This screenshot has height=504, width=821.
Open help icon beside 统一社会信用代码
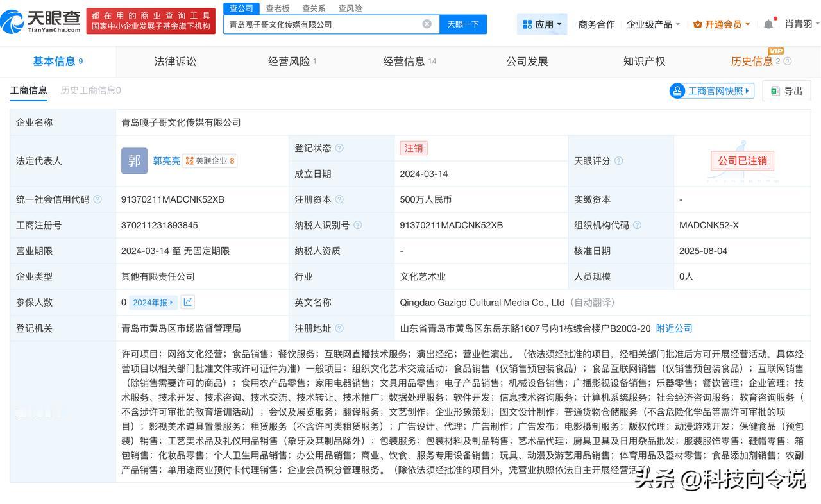click(97, 199)
